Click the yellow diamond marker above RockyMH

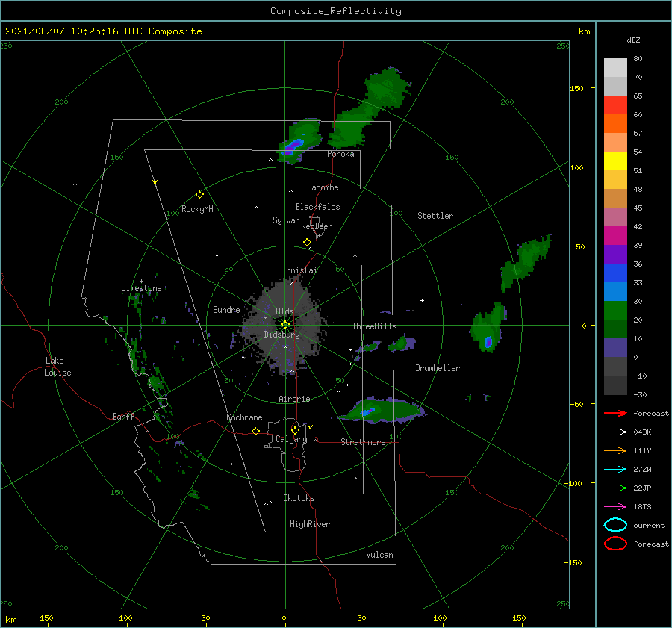click(x=199, y=195)
